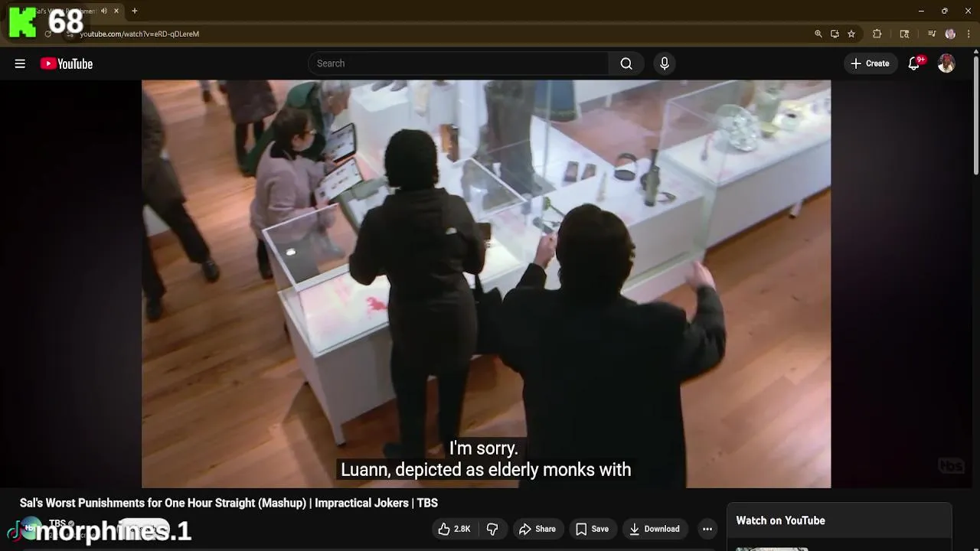Like the video with thumbs up
Image resolution: width=980 pixels, height=551 pixels.
click(x=454, y=529)
